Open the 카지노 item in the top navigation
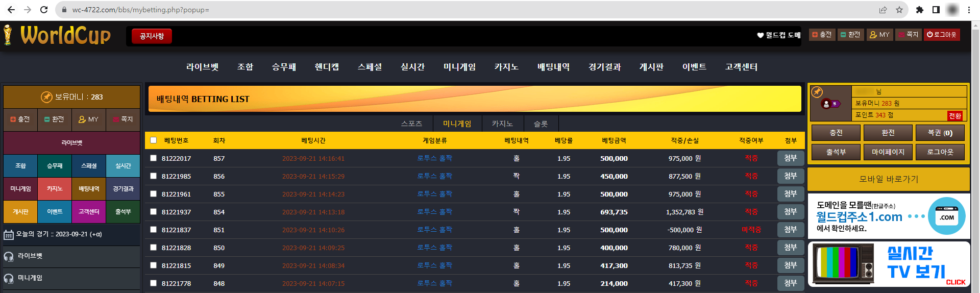Image resolution: width=980 pixels, height=293 pixels. (506, 67)
